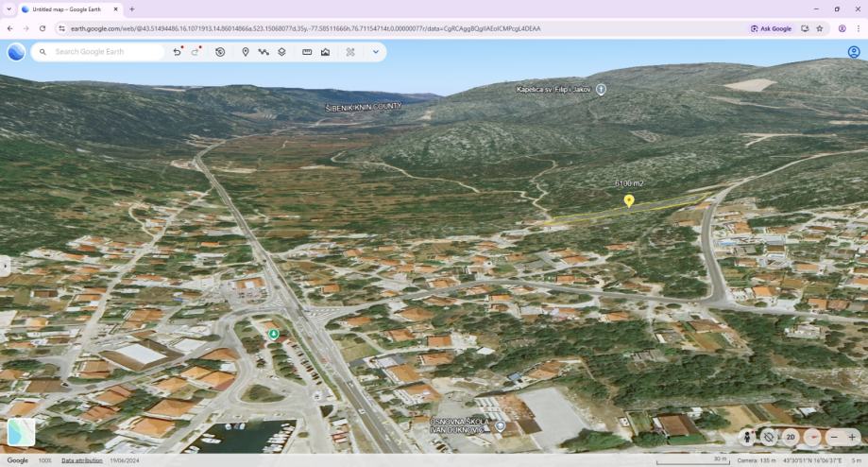Select the Measure distance ruler tool
Image resolution: width=868 pixels, height=467 pixels.
click(307, 52)
